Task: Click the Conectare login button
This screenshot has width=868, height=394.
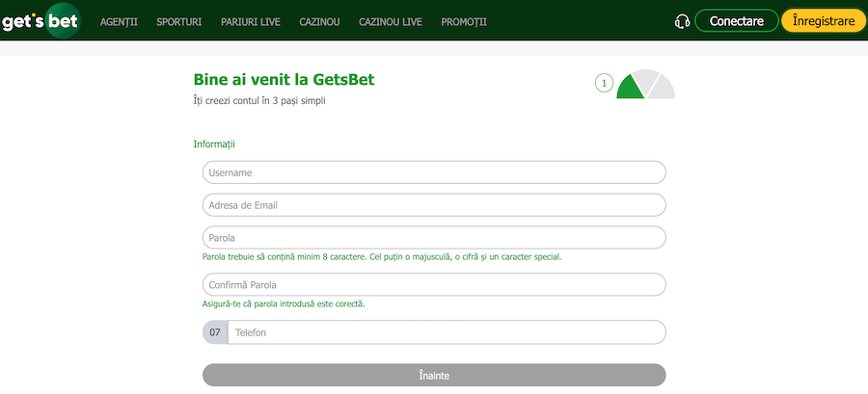Action: (x=737, y=21)
